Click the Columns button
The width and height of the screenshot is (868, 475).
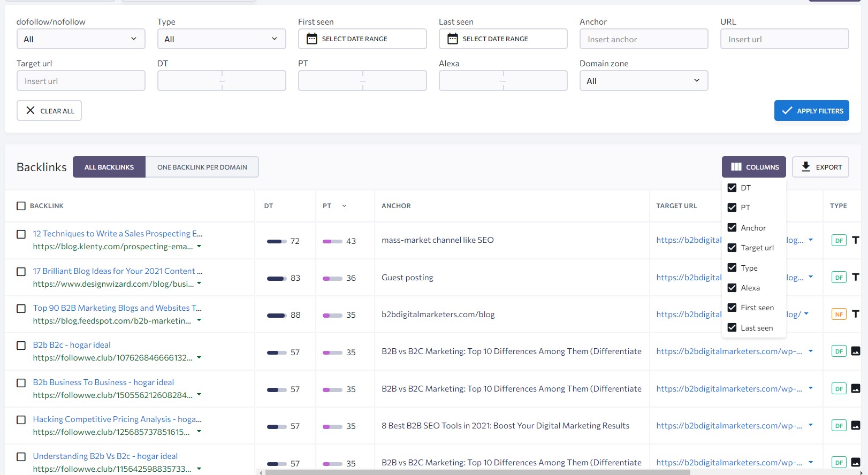754,167
